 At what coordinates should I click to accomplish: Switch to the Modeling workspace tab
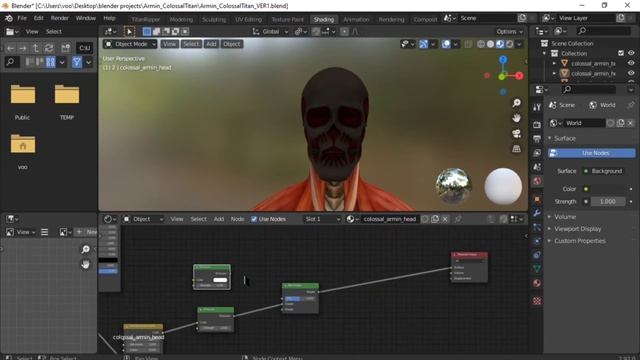(x=181, y=19)
